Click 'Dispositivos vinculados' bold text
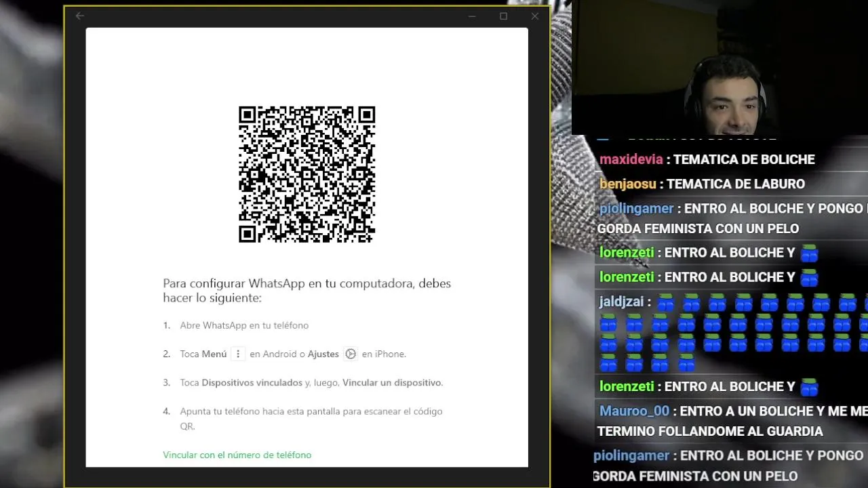The width and height of the screenshot is (868, 488). click(252, 382)
